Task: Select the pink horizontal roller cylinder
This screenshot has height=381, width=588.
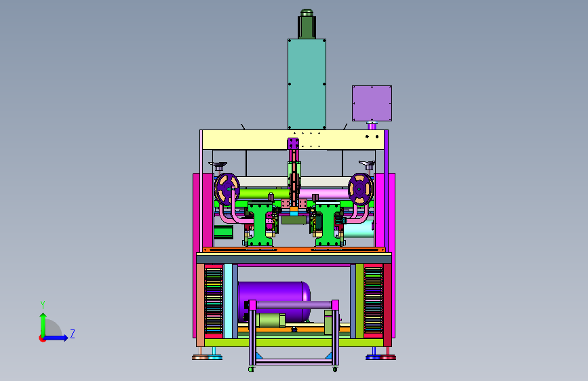Action: coord(325,194)
